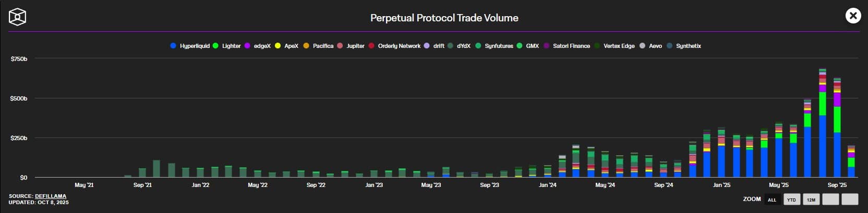This screenshot has height=213, width=868.
Task: Open the DefiLlama source link
Action: (x=51, y=196)
